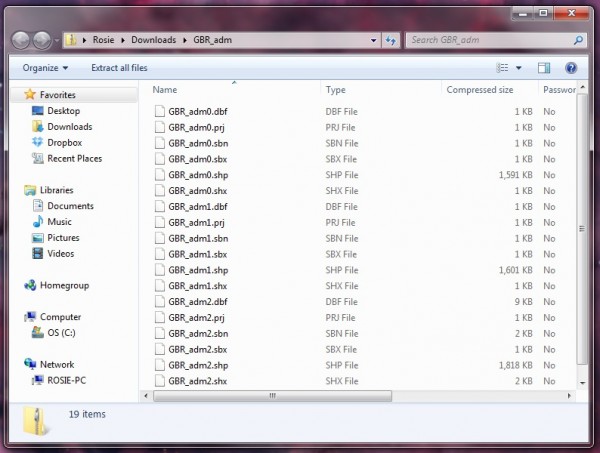Open the Organize menu

point(45,68)
